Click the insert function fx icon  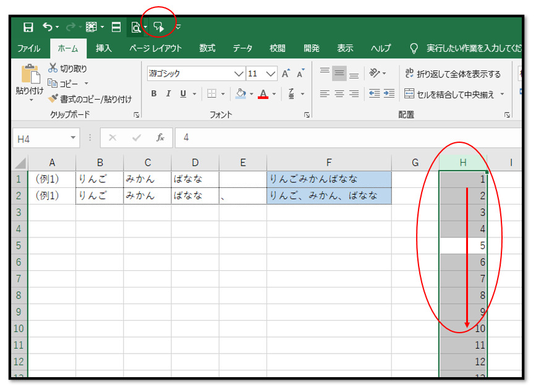click(x=160, y=138)
